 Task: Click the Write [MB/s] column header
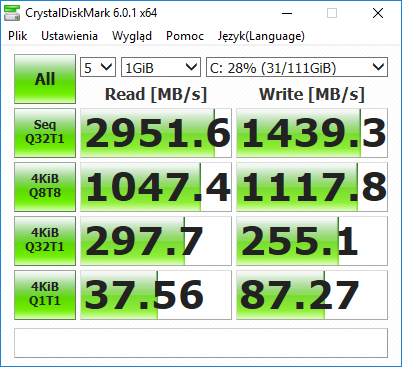pos(312,94)
